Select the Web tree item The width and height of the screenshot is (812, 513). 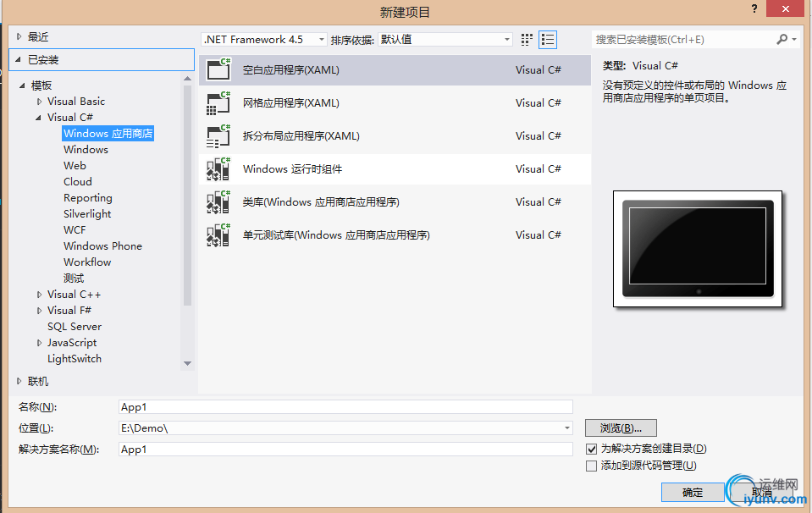point(75,166)
